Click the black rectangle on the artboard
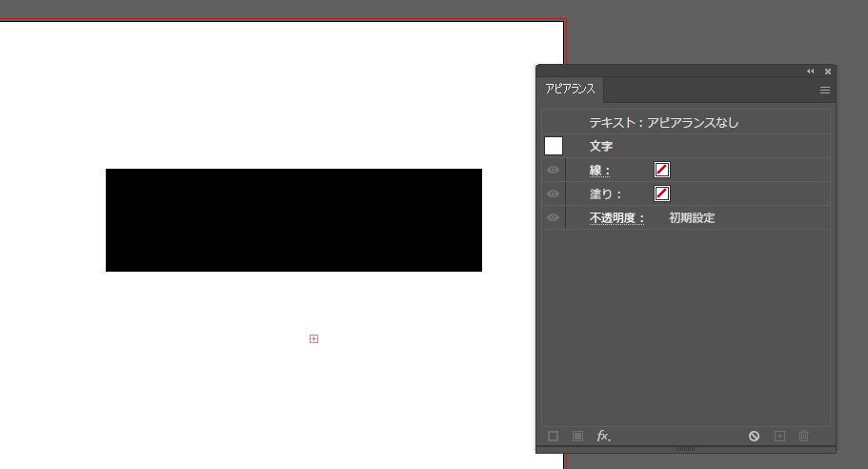868x469 pixels. (293, 220)
